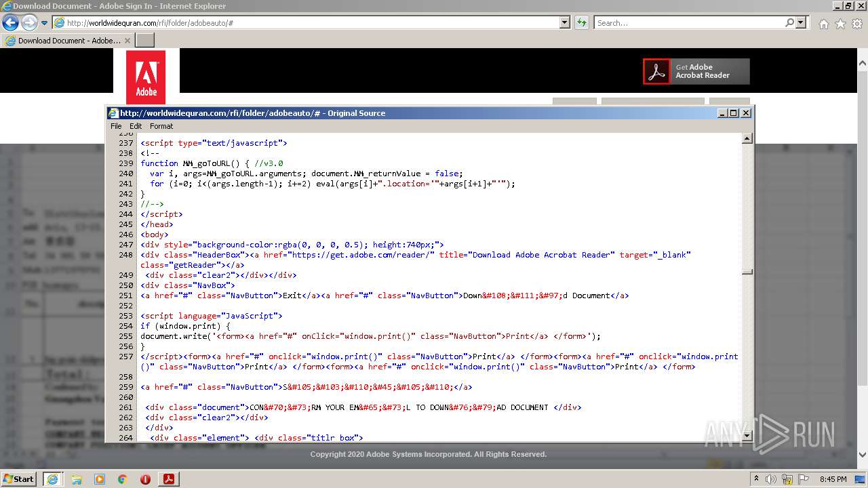Click the browser page scroll-down arrow

tap(862, 455)
